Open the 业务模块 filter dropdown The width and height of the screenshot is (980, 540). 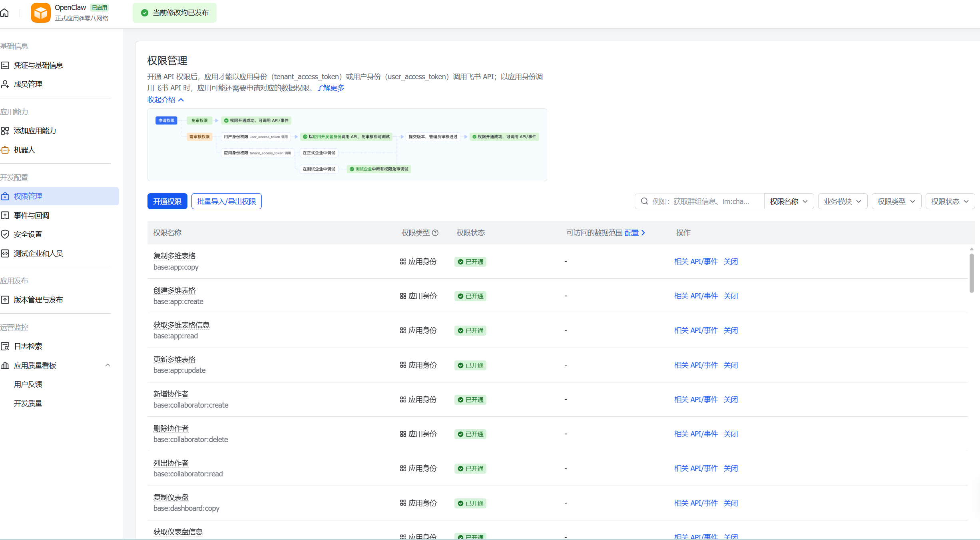842,202
